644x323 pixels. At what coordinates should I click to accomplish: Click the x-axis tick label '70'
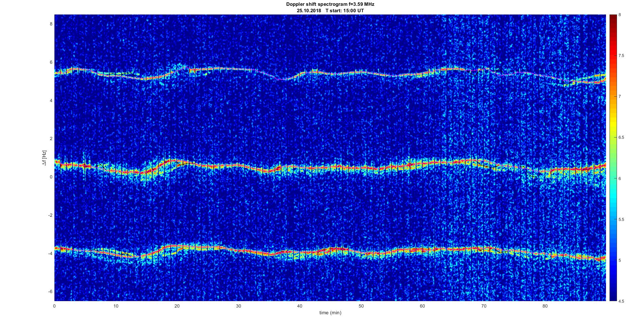[x=484, y=306]
